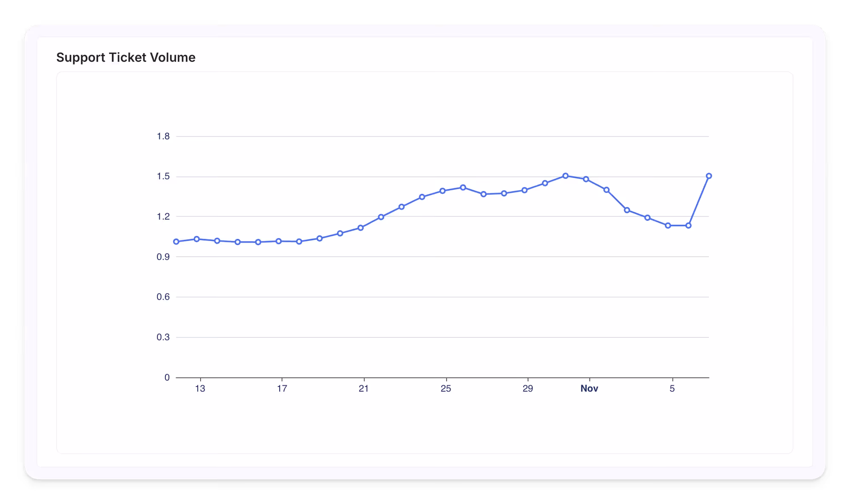Image resolution: width=850 pixels, height=504 pixels.
Task: Click the 0 axis label
Action: click(167, 376)
